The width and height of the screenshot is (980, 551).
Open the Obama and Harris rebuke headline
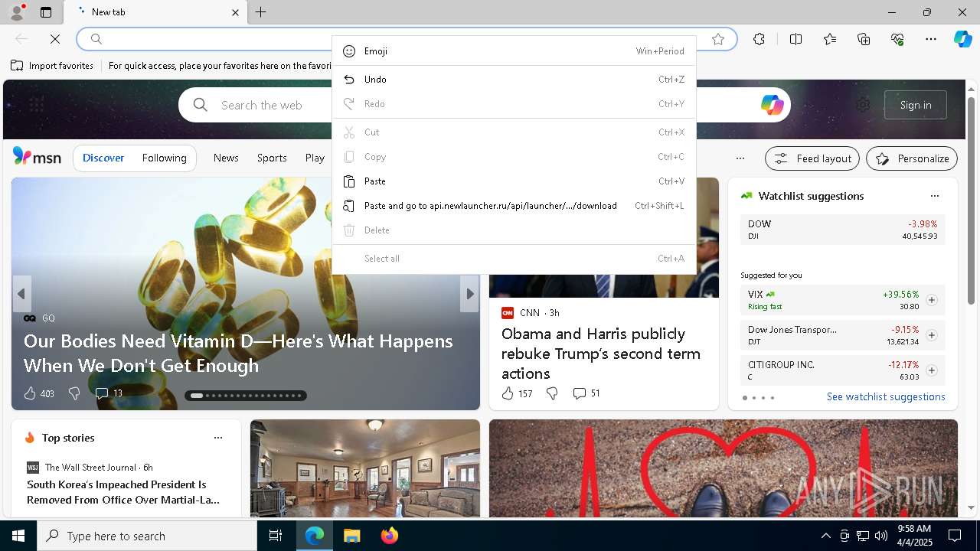[x=601, y=354]
